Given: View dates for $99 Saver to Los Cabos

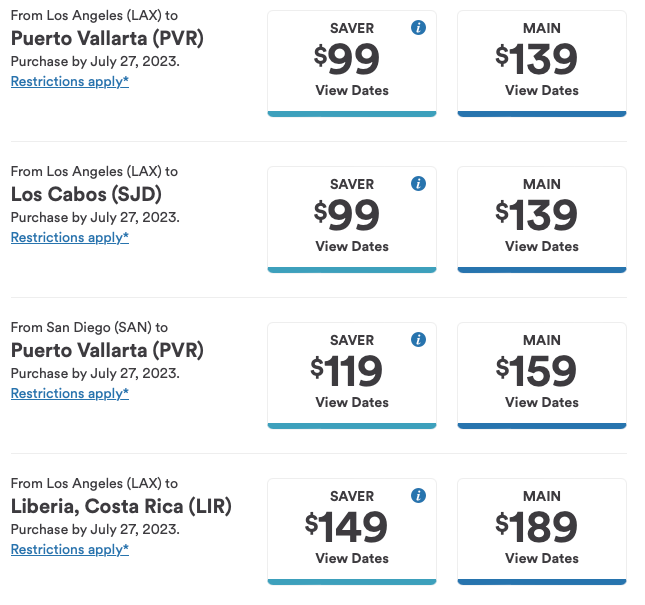Looking at the screenshot, I should tap(352, 246).
